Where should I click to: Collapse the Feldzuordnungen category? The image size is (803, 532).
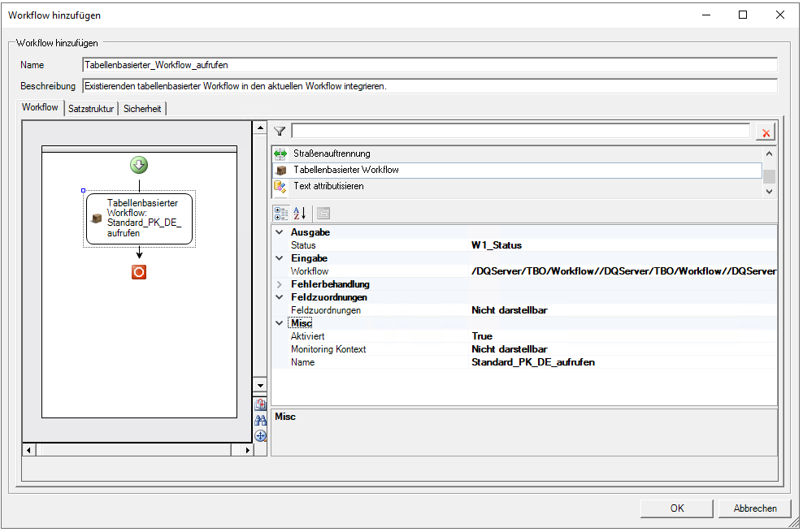coord(279,296)
